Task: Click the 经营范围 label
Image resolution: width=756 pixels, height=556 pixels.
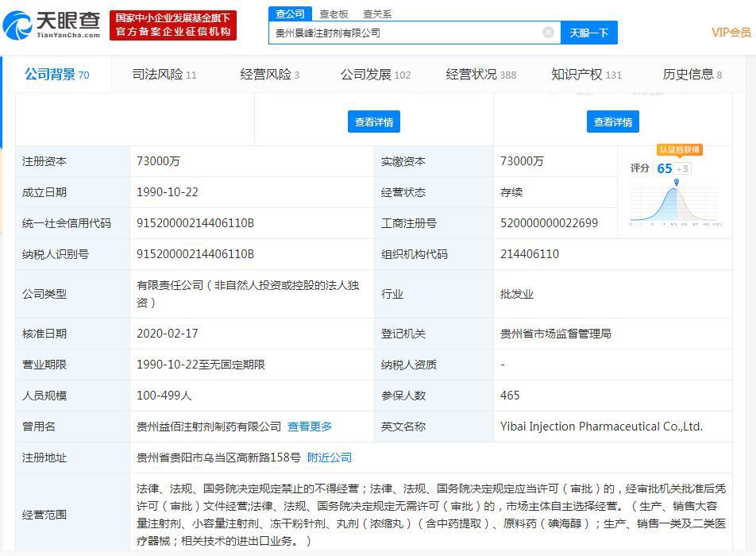Action: coord(44,515)
